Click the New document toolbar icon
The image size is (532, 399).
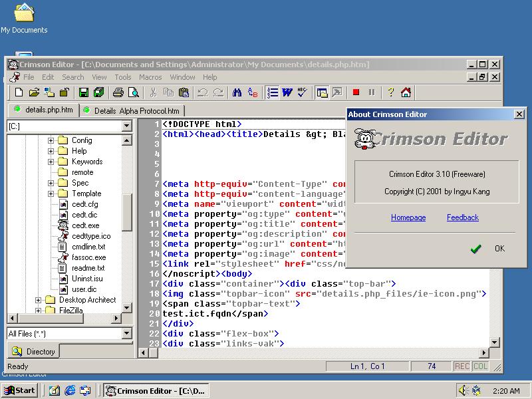[19, 92]
